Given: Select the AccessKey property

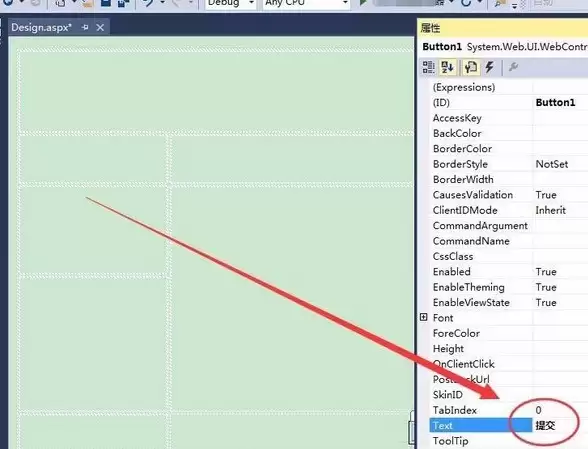Looking at the screenshot, I should (457, 118).
